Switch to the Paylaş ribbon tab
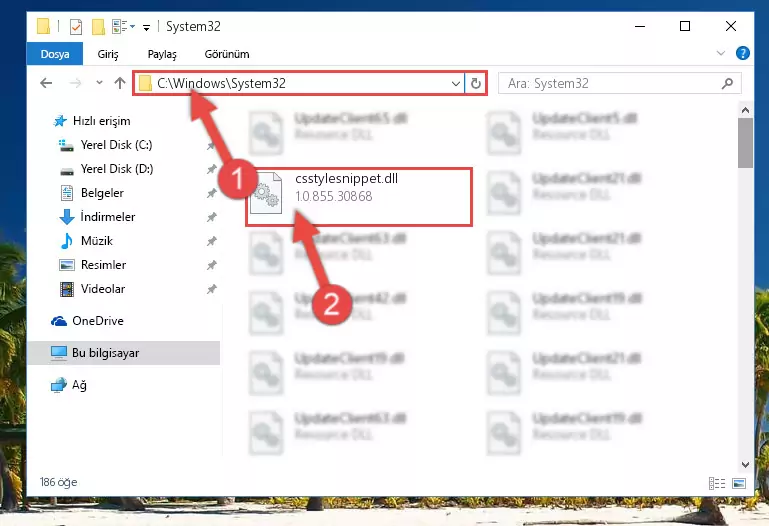 pyautogui.click(x=162, y=54)
